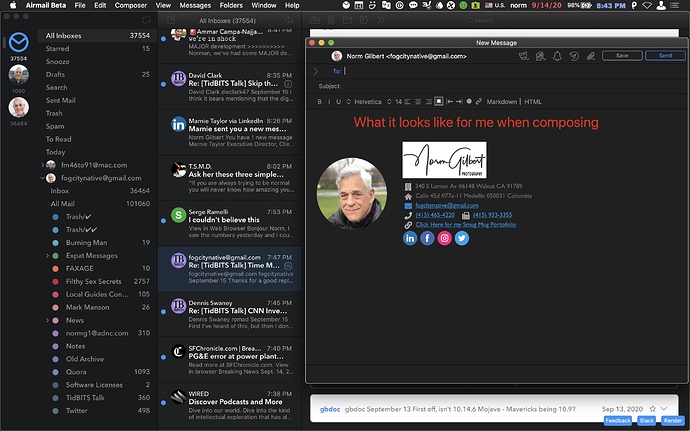
Task: Click the Smug Mug Portfolio link
Action: pos(466,225)
